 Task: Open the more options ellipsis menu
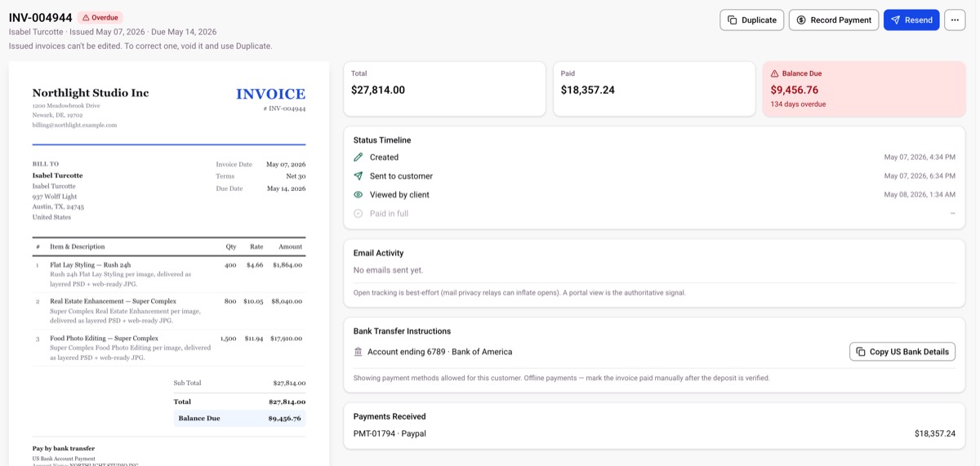pyautogui.click(x=955, y=20)
